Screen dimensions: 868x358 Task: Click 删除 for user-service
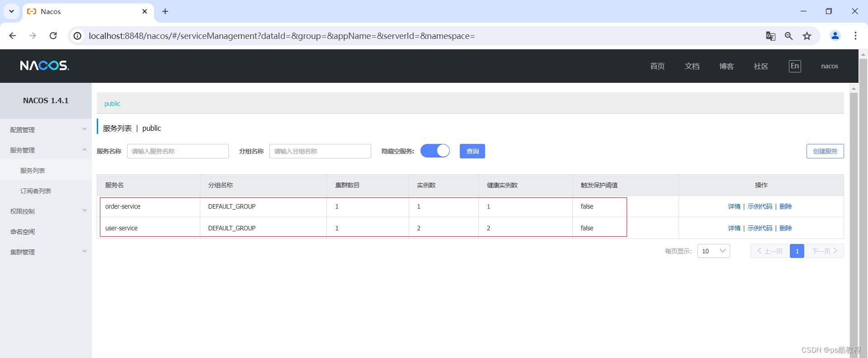click(x=786, y=228)
